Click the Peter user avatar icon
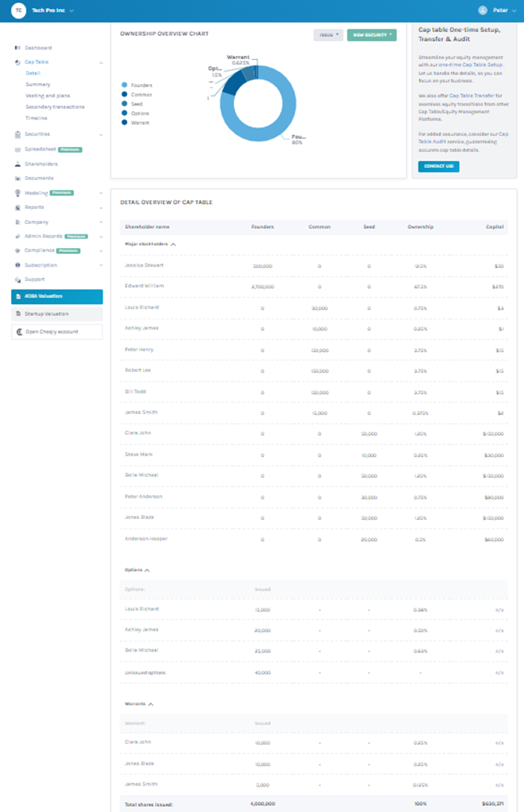The height and width of the screenshot is (812, 524). [x=483, y=10]
